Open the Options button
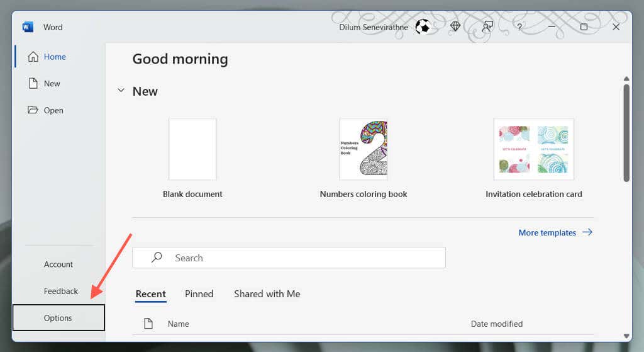This screenshot has height=352, width=644. pyautogui.click(x=58, y=318)
